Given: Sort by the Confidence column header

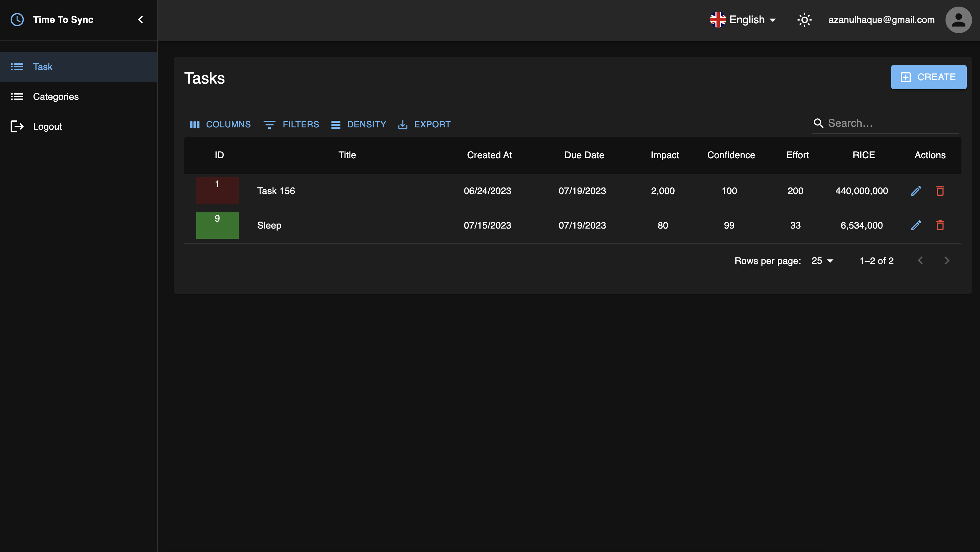Looking at the screenshot, I should coord(731,155).
